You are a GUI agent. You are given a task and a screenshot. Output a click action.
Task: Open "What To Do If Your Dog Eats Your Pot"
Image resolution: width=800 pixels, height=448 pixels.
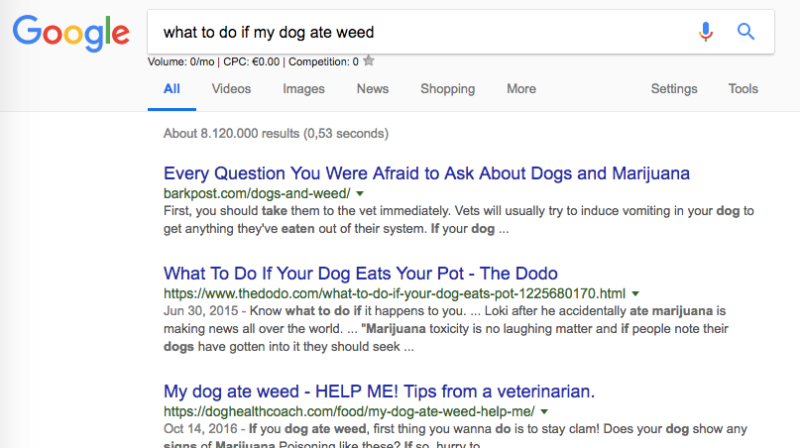click(x=360, y=273)
